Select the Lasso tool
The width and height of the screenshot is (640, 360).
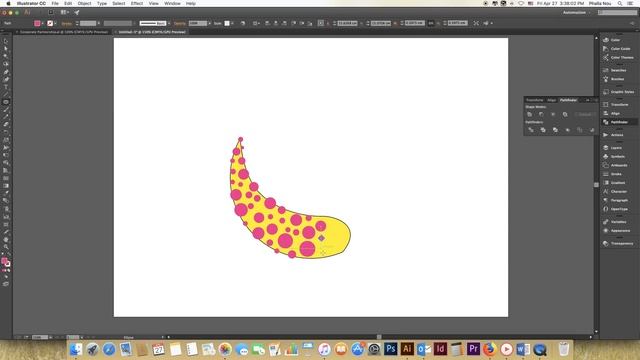tap(6, 64)
